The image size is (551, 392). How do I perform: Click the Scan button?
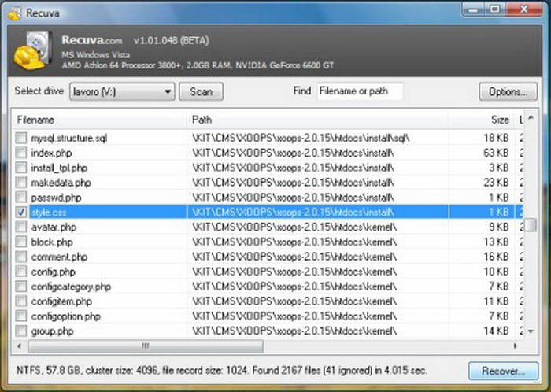[201, 91]
